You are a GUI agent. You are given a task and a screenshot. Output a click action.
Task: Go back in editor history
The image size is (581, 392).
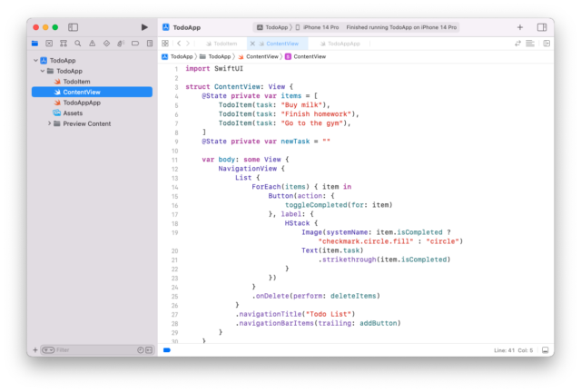click(179, 44)
